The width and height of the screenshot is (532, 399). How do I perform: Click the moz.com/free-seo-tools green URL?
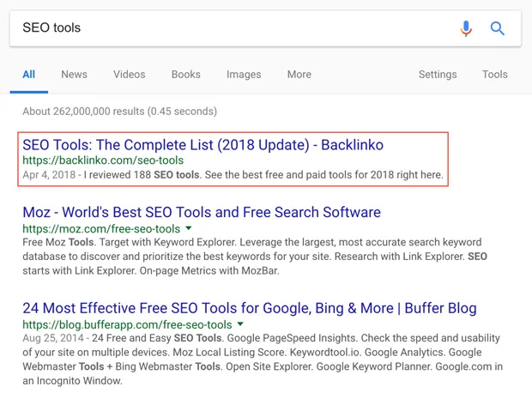pyautogui.click(x=101, y=229)
